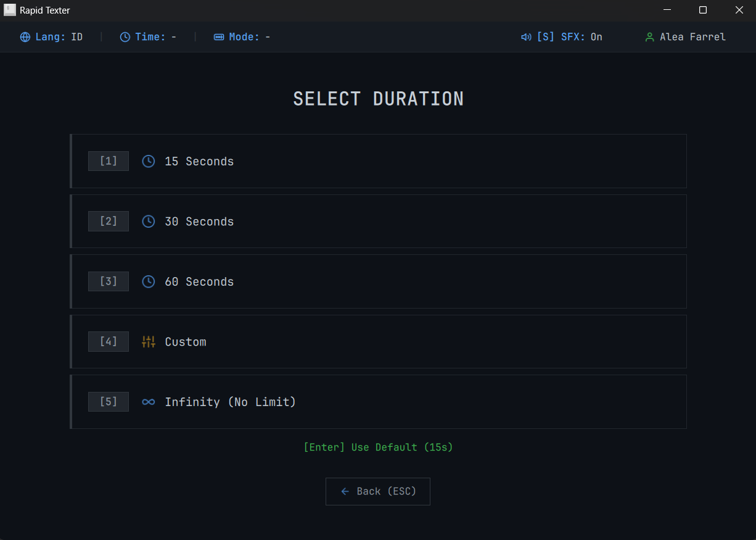
Task: Click the globe icon next to Lang
Action: tap(25, 37)
